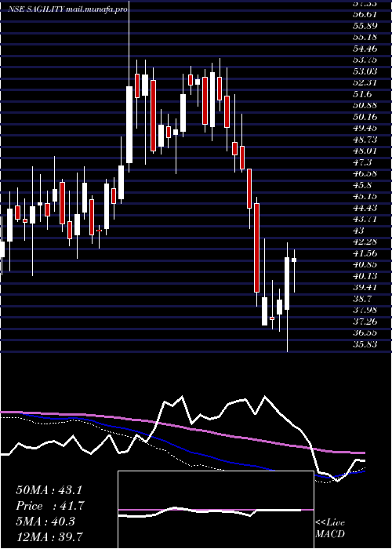The width and height of the screenshot is (392, 549).
Task: Click the 43 price axis label
Action: coord(358,231)
